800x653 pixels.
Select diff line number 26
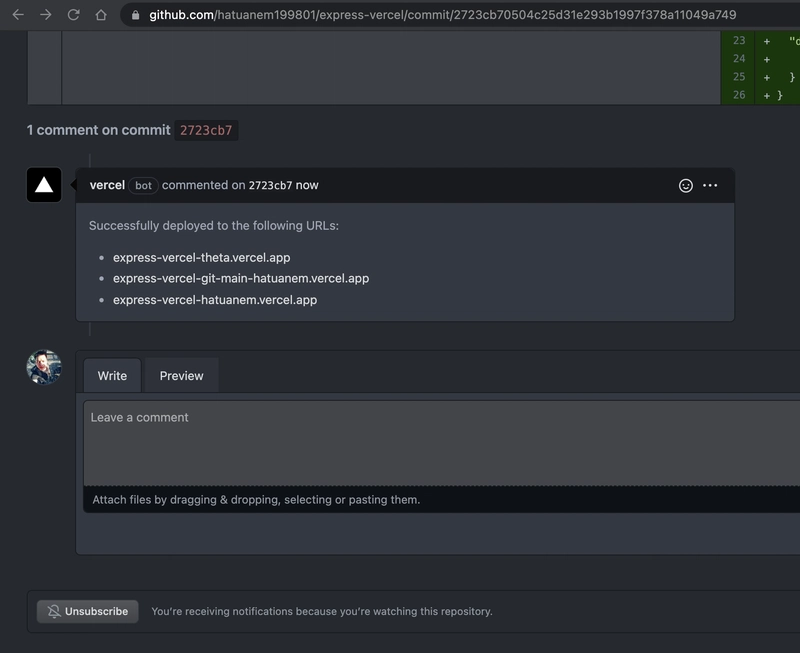[739, 95]
